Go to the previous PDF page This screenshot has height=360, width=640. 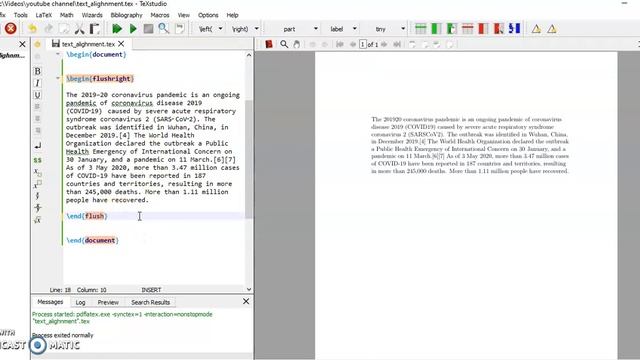[x=353, y=44]
